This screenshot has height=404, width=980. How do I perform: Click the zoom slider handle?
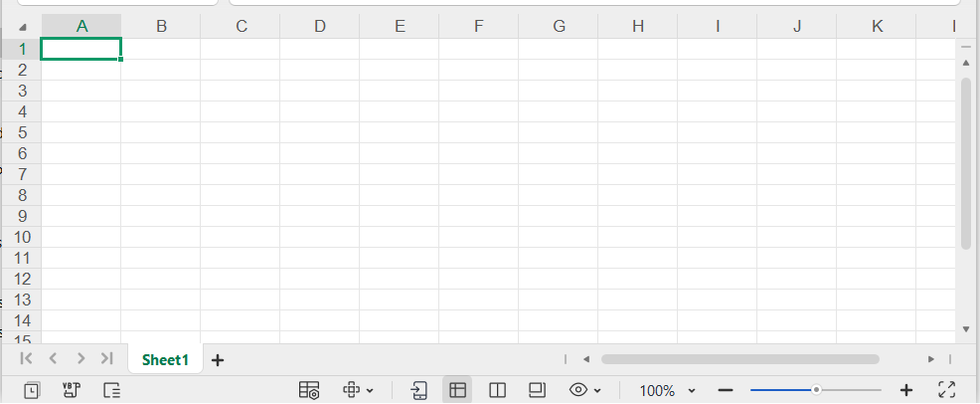point(816,390)
